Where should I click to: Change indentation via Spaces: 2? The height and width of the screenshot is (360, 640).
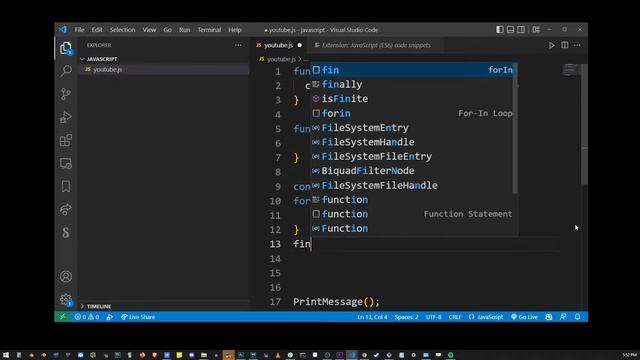(x=406, y=317)
